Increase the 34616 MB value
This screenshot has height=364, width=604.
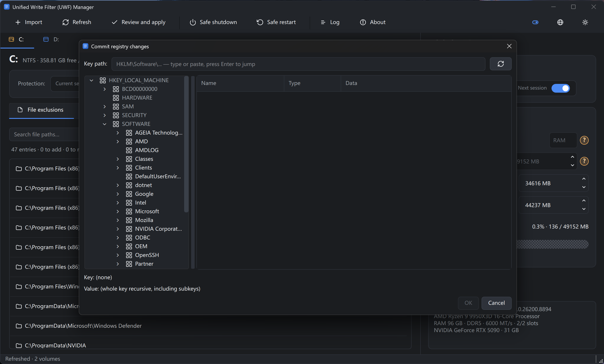pos(584,179)
